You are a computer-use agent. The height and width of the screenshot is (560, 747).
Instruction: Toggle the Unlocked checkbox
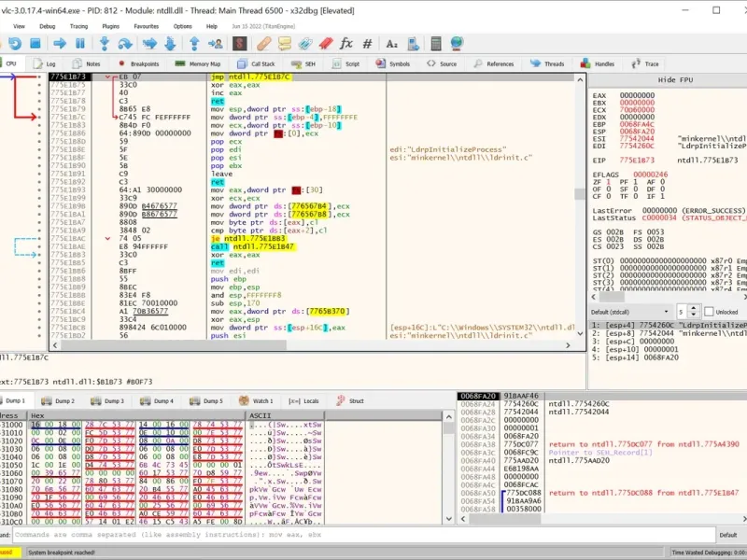pyautogui.click(x=709, y=312)
